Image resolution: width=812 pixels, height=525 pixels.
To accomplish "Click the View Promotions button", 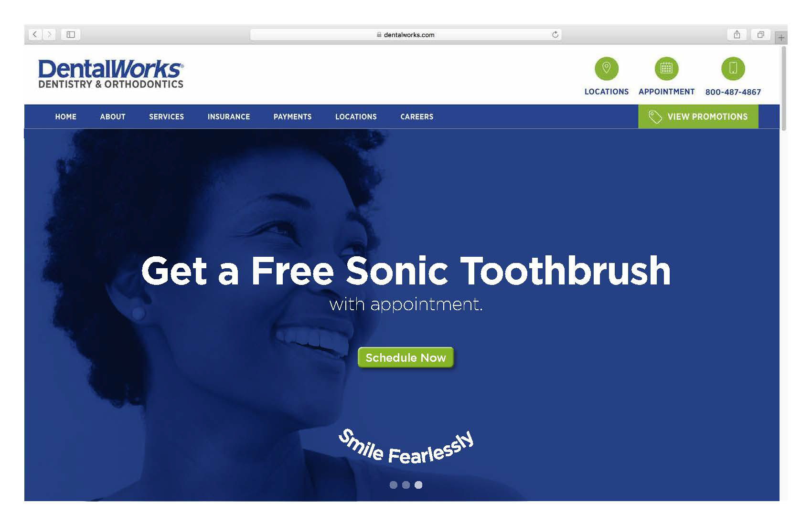I will click(698, 116).
